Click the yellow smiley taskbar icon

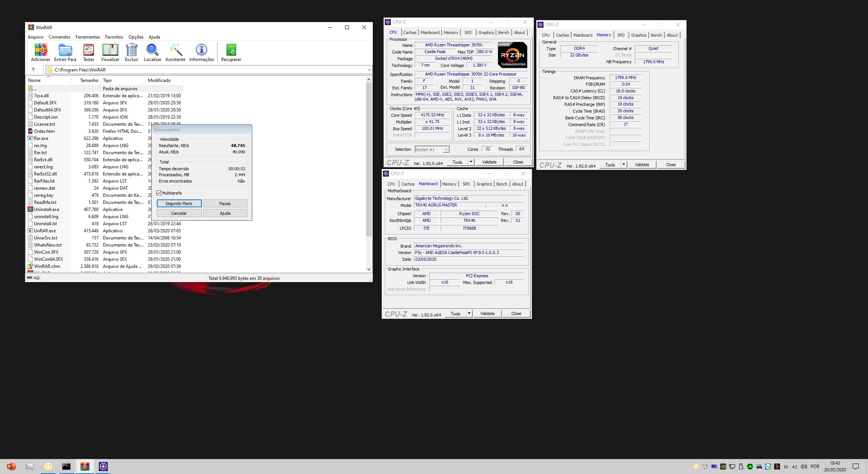48,466
